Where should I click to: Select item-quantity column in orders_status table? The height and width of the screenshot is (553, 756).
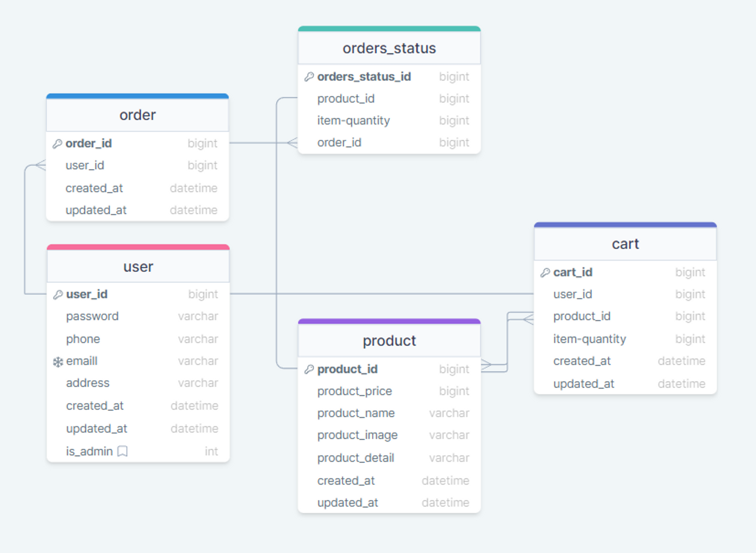353,121
